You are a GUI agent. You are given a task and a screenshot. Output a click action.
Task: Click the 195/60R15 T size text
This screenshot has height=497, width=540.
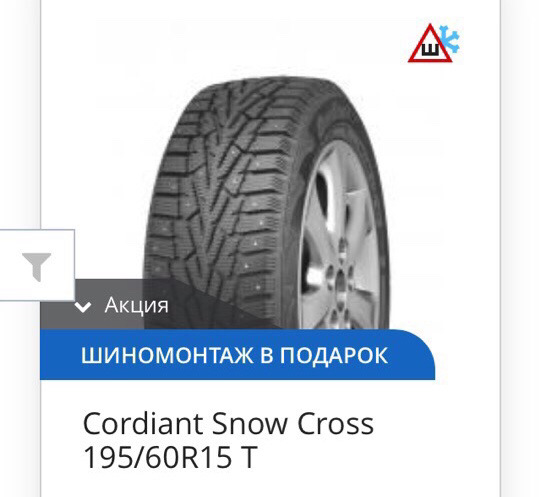point(170,457)
